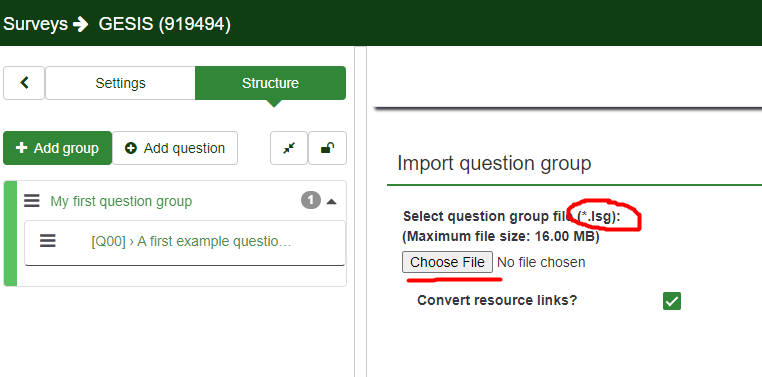Click the drag handle of question Q00
The width and height of the screenshot is (762, 377).
[x=48, y=240]
